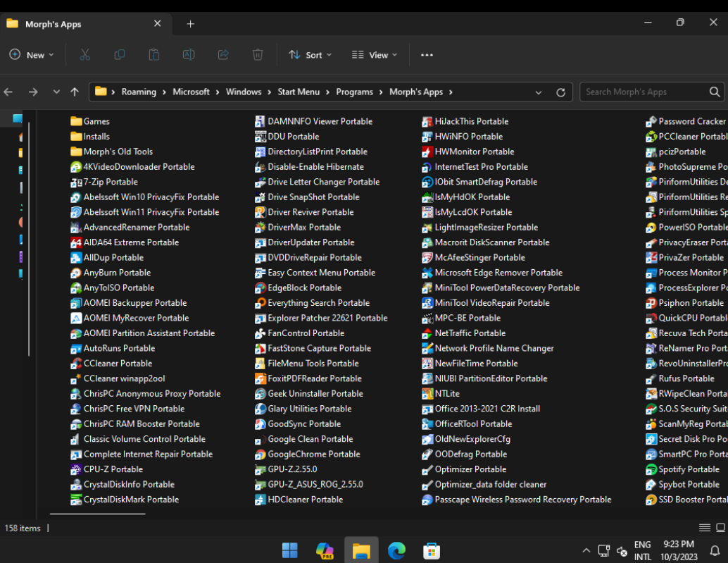Click the horizontal scrollbar thumb
This screenshot has height=563, width=728.
click(97, 514)
